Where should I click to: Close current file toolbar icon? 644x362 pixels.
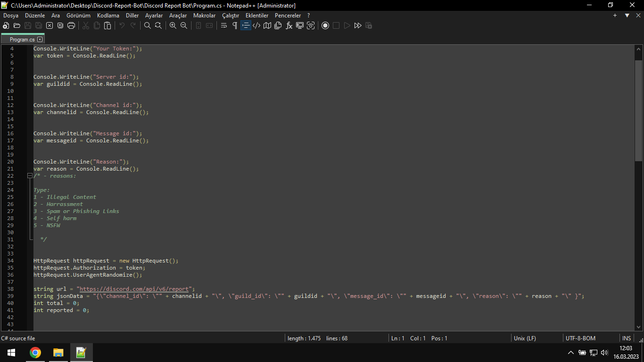click(50, 25)
